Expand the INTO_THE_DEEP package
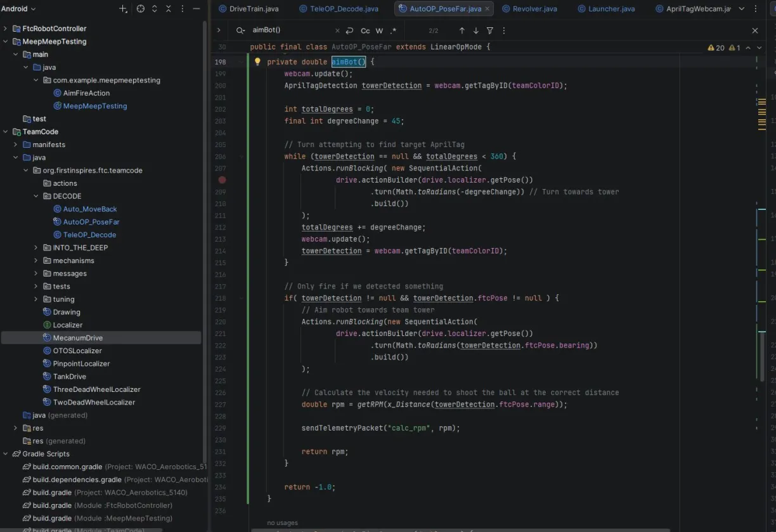 (x=36, y=247)
